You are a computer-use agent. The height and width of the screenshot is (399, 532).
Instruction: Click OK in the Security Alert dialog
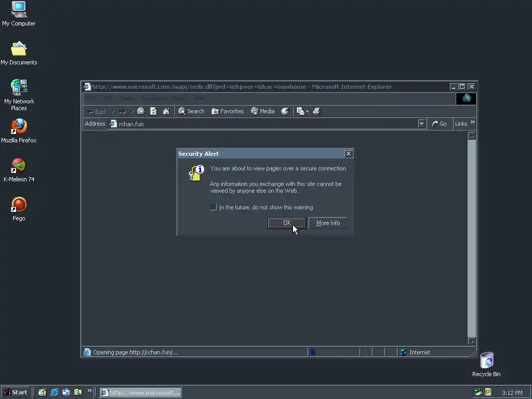point(287,223)
